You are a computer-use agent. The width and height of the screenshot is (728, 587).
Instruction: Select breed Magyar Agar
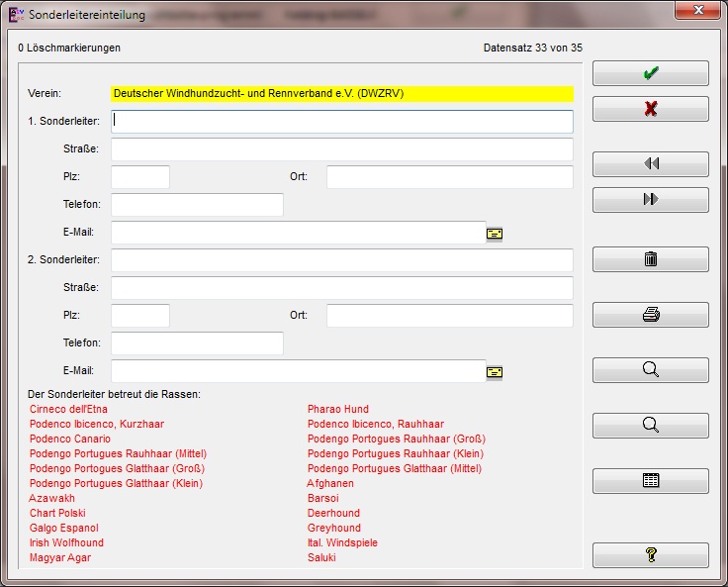coord(60,557)
